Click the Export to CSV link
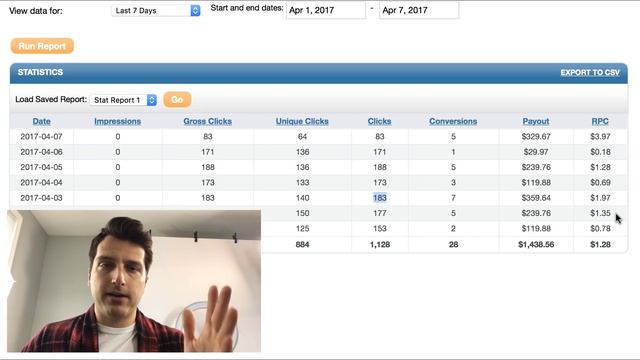640x360 pixels. [x=590, y=73]
